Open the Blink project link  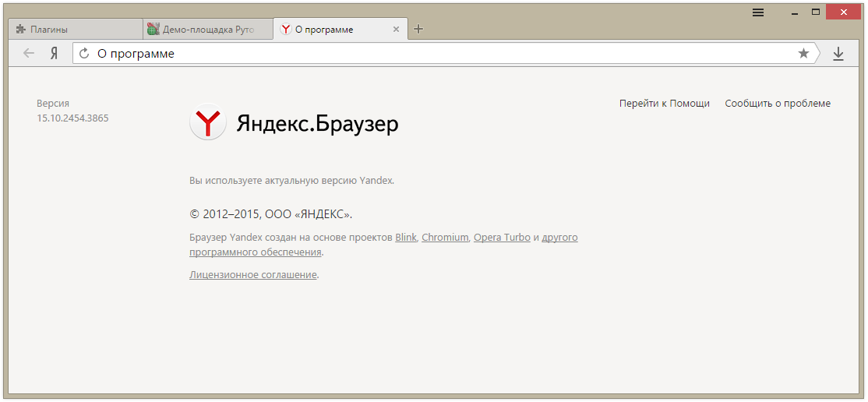click(x=406, y=238)
